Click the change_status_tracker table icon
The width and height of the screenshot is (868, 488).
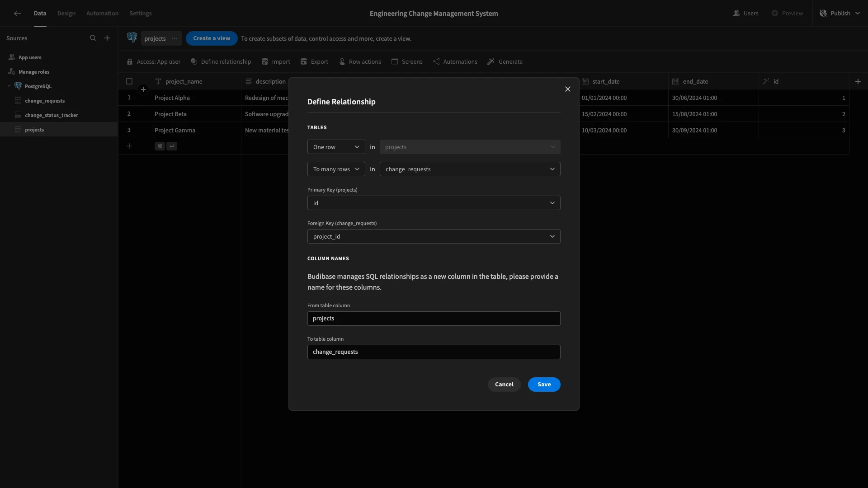pos(18,115)
